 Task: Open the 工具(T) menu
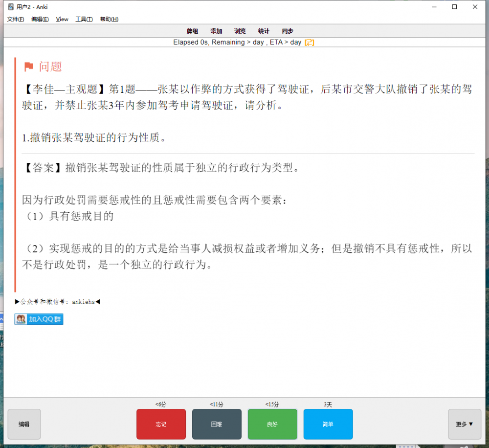84,20
